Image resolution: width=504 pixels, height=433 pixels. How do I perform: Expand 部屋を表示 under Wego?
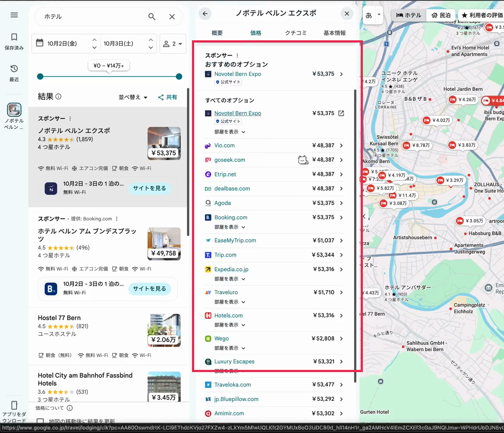230,348
